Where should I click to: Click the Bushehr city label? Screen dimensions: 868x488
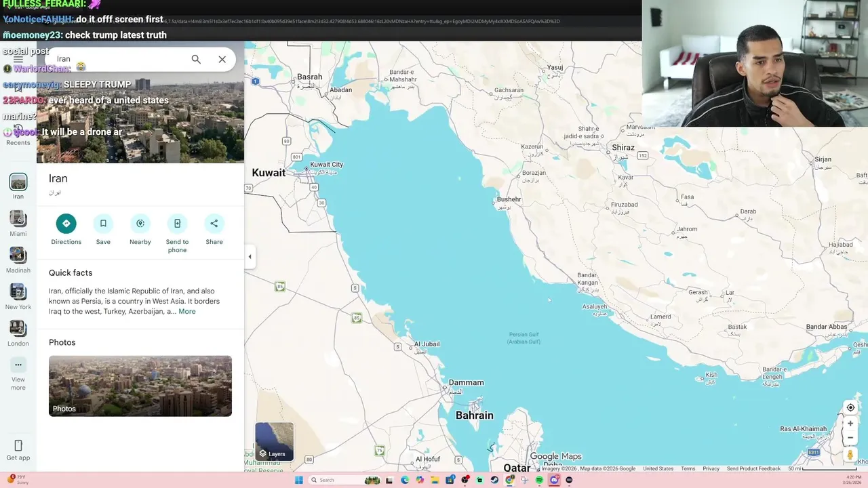coord(509,199)
